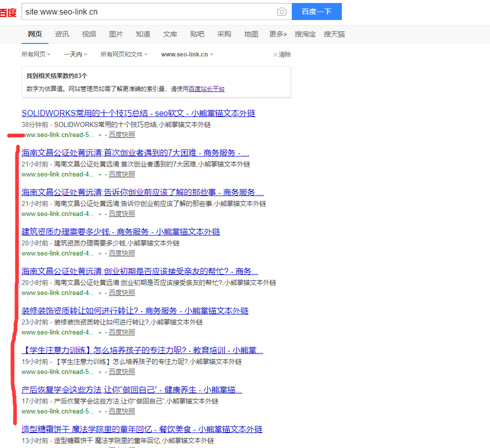The image size is (490, 448).
Task: Open 百度快照 for 装修装饰资质转让 result
Action: coord(122,332)
